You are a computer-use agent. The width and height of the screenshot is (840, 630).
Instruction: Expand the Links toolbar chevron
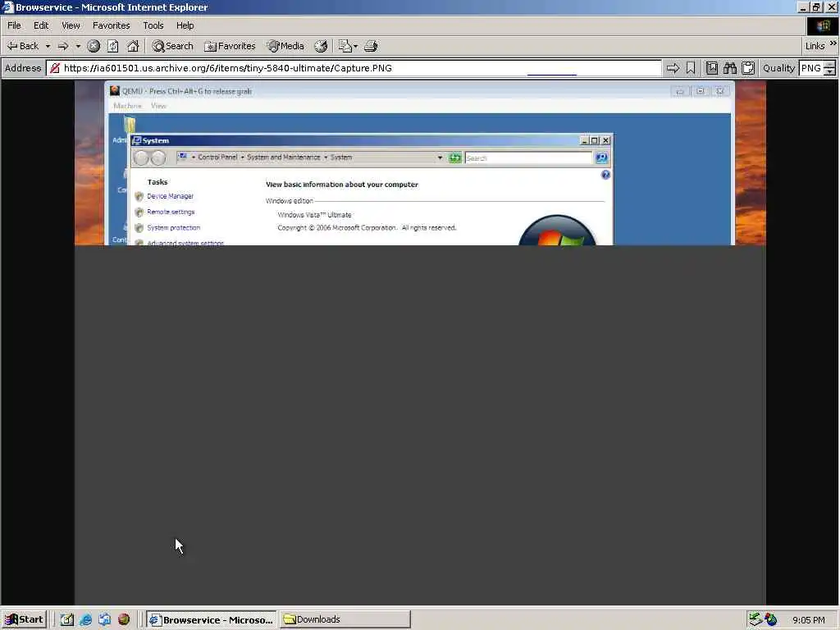point(833,43)
